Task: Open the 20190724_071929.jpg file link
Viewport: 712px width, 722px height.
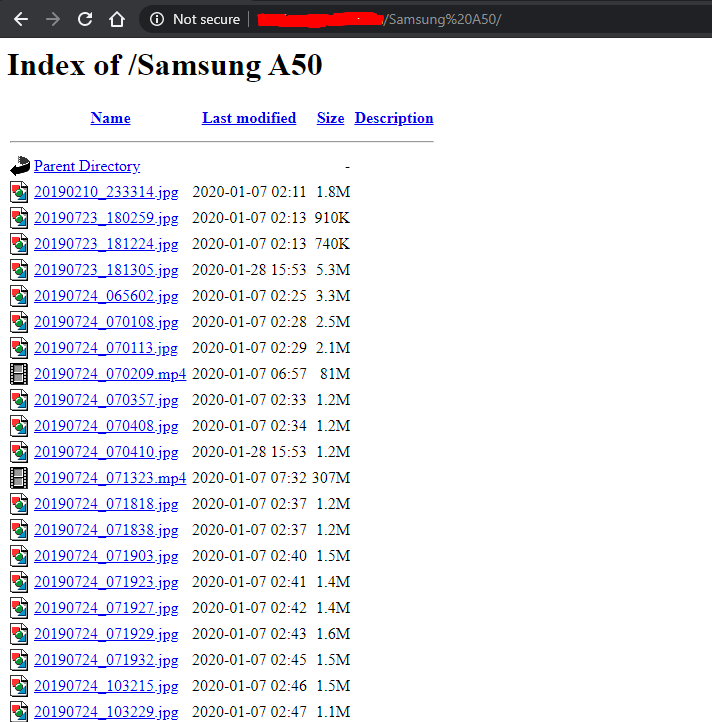Action: [x=106, y=634]
